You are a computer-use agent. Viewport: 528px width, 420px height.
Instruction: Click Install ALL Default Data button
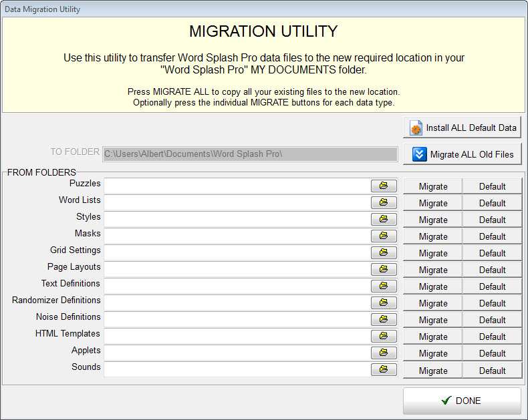pos(462,128)
